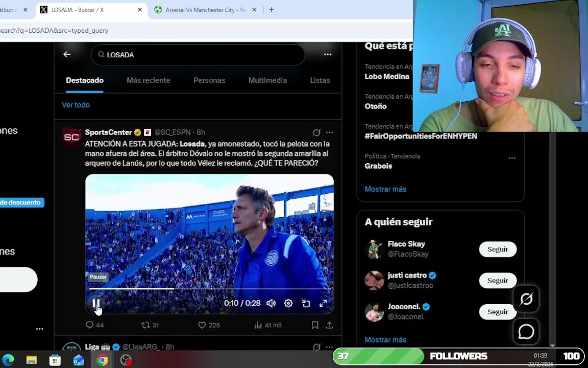Viewport: 588px width, 368px height.
Task: Open Microsoft Store from taskbar
Action: tap(55, 360)
